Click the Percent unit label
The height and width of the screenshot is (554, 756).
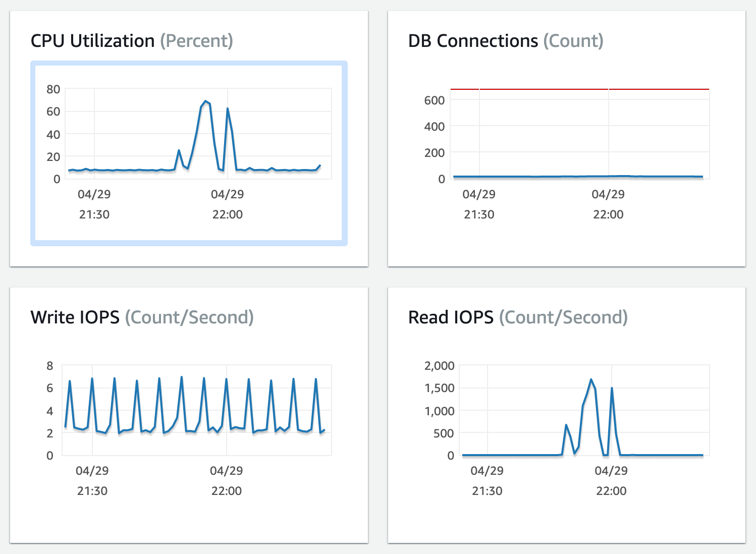pyautogui.click(x=198, y=41)
